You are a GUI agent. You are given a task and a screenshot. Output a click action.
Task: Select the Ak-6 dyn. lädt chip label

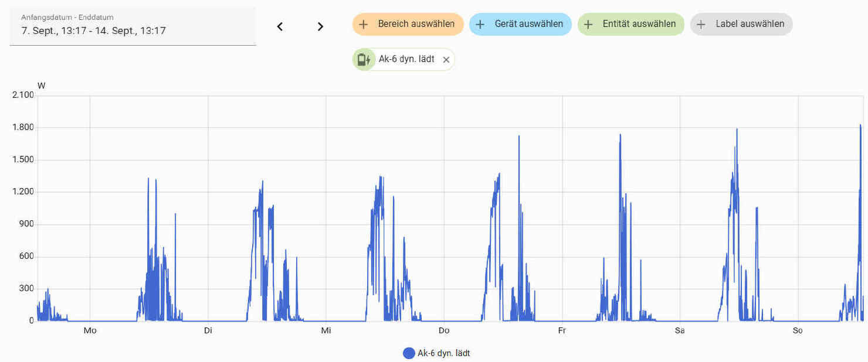pos(406,59)
